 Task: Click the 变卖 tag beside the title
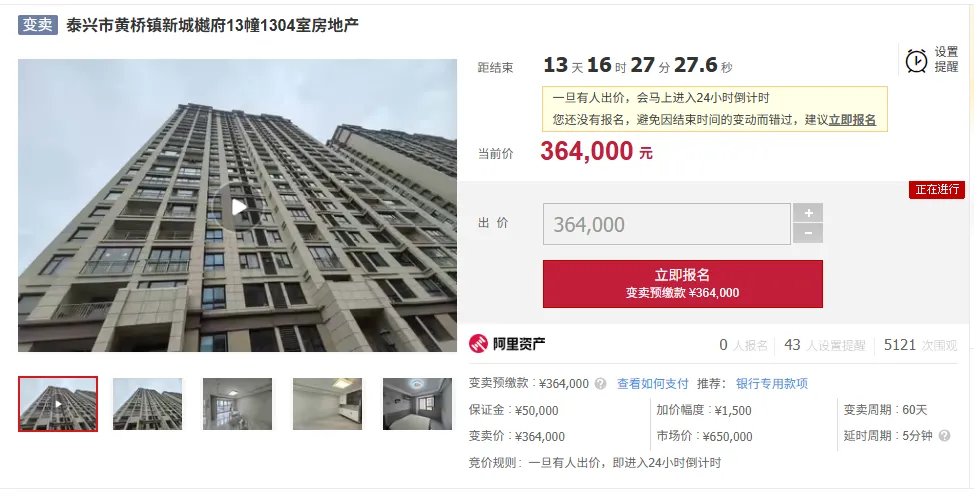pos(38,25)
